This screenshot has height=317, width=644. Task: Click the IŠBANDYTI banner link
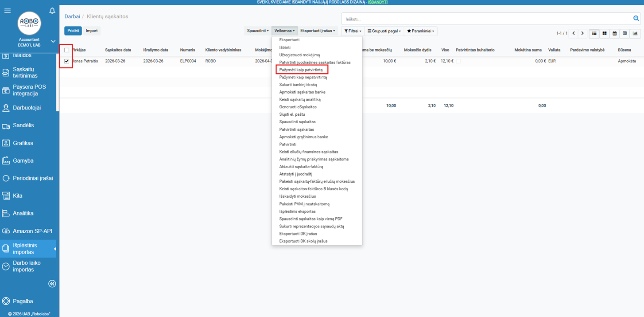[x=377, y=2]
